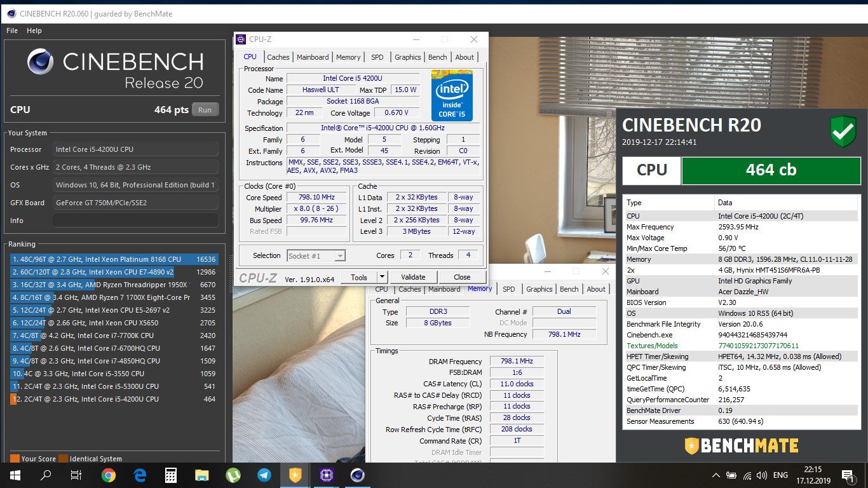
Task: Open Telegram from taskbar
Action: [264, 475]
